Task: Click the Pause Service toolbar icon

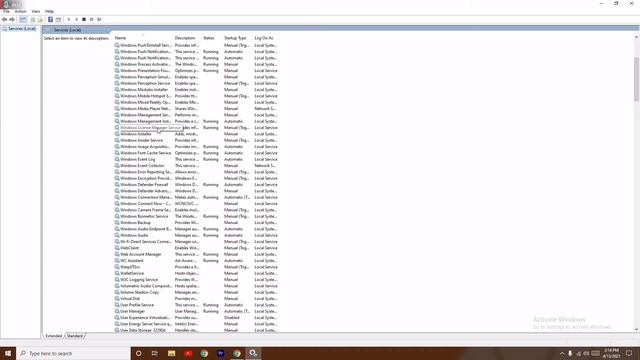Action: pos(91,20)
